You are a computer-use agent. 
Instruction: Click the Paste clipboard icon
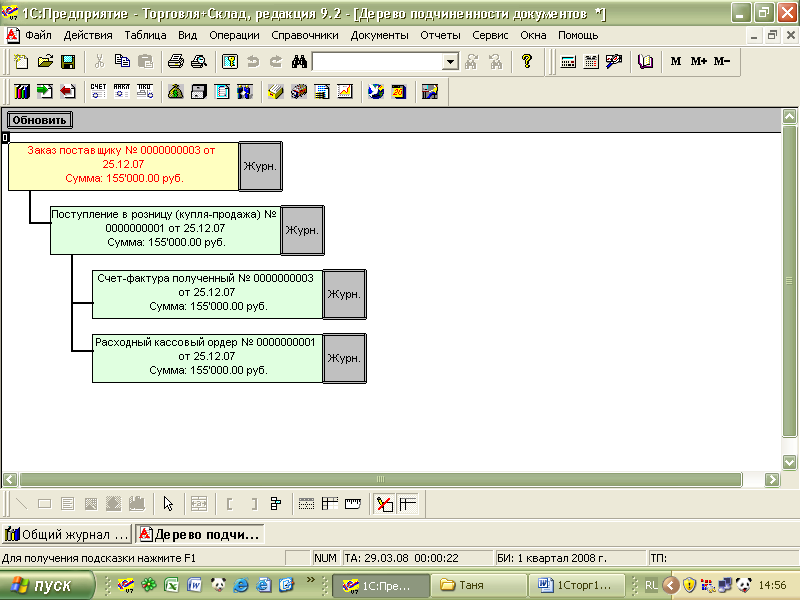(145, 62)
